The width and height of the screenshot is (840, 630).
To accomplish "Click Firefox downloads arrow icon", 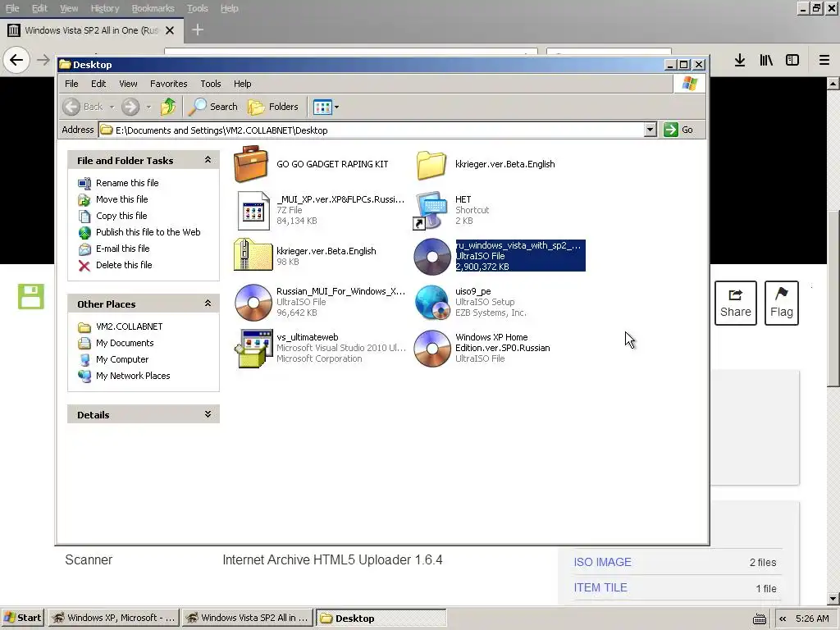I will 740,60.
